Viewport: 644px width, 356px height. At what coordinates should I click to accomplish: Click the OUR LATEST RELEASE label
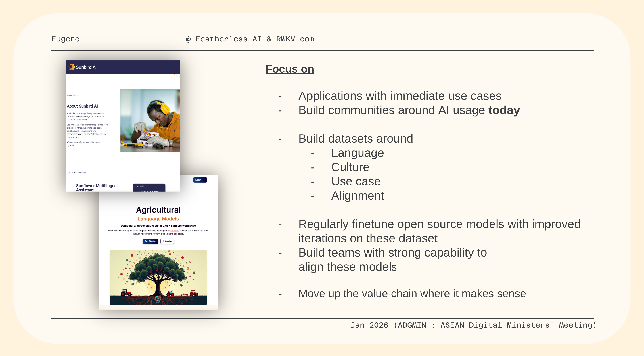[76, 173]
